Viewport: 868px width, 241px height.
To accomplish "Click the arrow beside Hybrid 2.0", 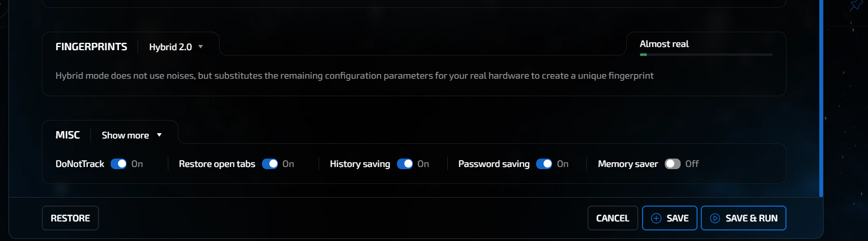I will click(201, 47).
